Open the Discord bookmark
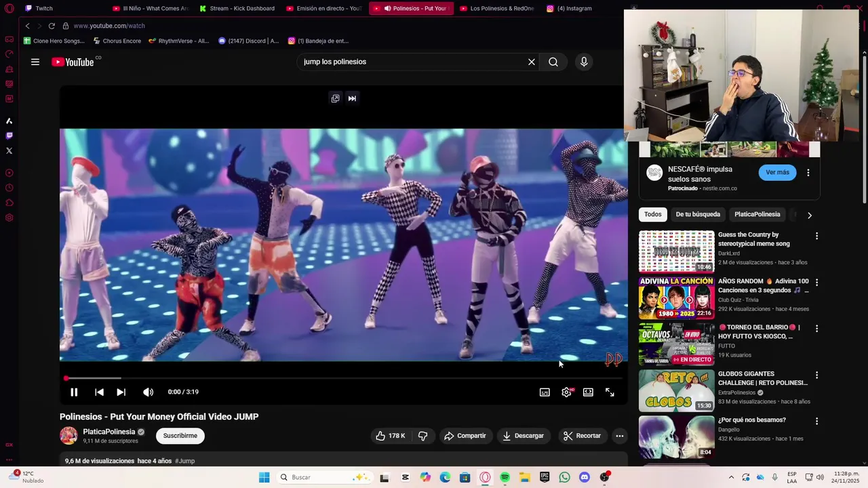This screenshot has width=868, height=488. point(248,41)
